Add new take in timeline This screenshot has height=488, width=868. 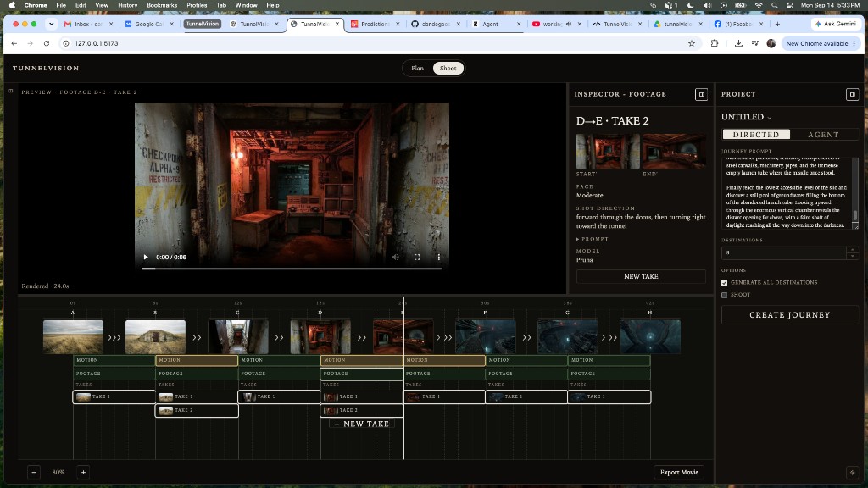(x=361, y=424)
